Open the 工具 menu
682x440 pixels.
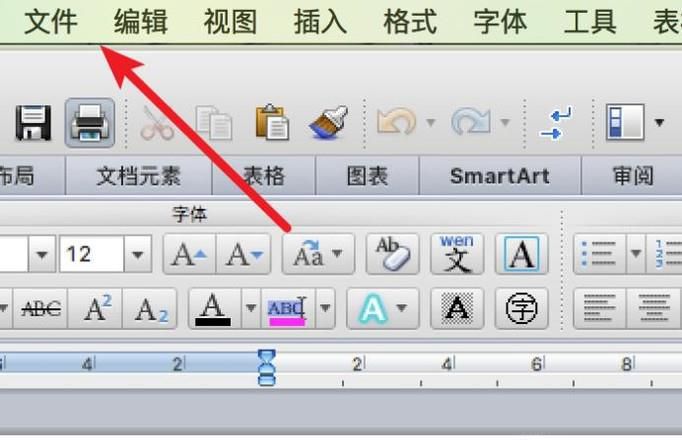590,22
